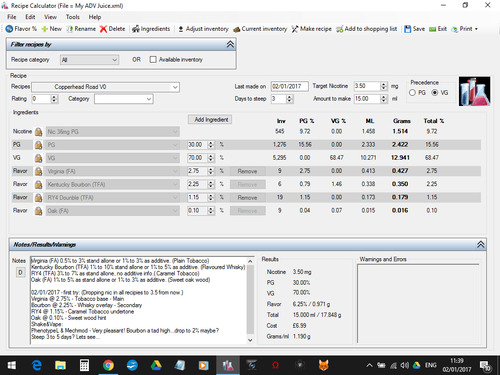The width and height of the screenshot is (500, 375).
Task: Remove the Virginia (FA) flavor
Action: point(247,171)
